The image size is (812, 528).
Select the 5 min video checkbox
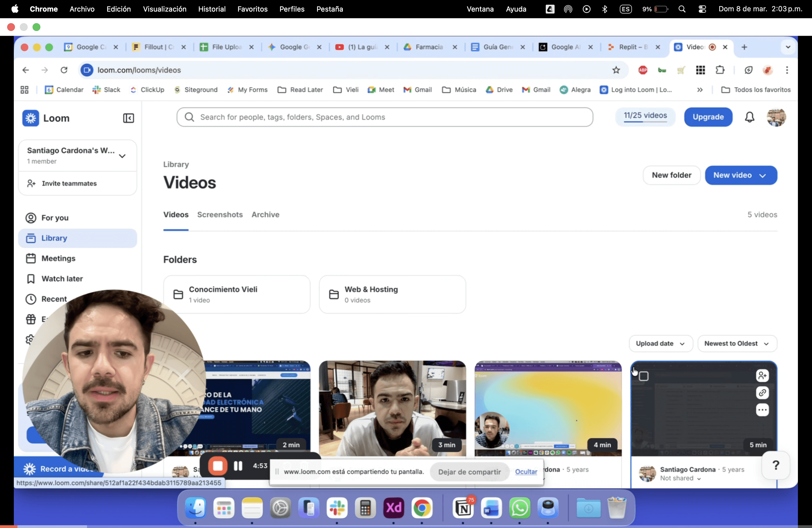click(x=644, y=376)
